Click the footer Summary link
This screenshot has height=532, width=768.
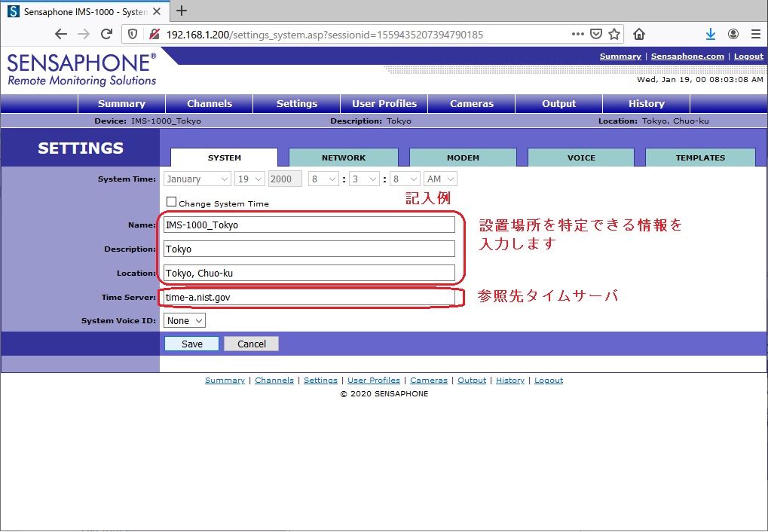[225, 380]
